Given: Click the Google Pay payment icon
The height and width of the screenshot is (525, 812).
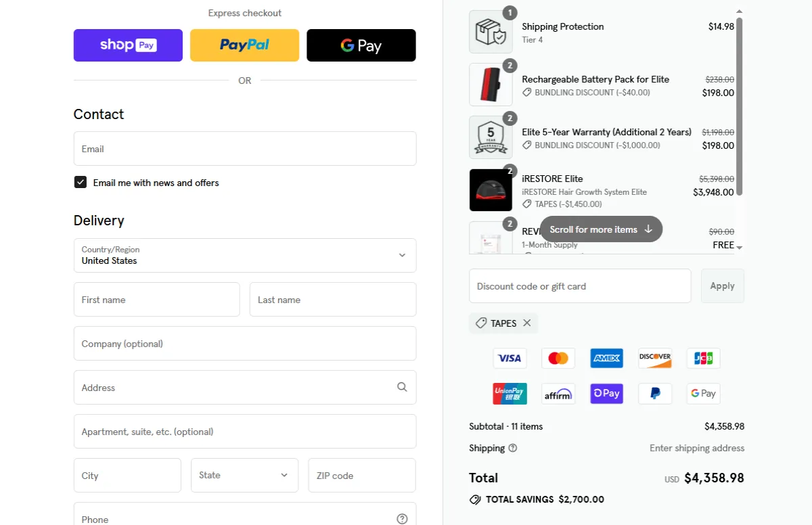Looking at the screenshot, I should tap(704, 394).
